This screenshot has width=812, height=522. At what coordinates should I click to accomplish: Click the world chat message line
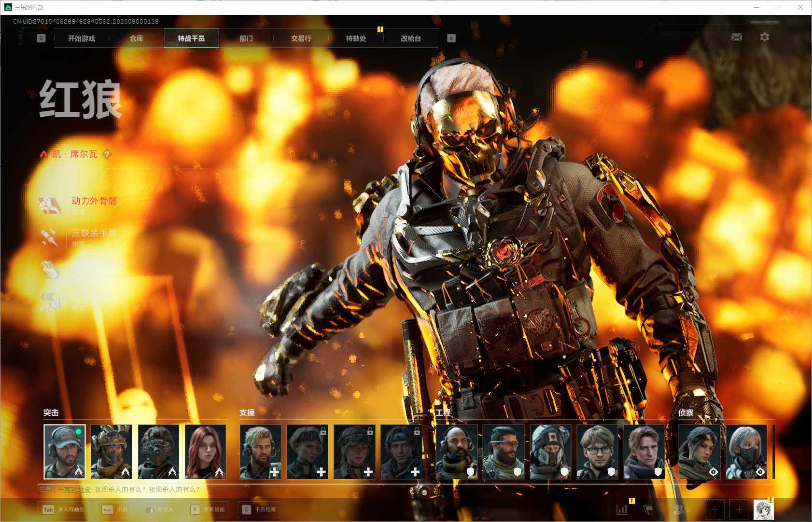[x=118, y=490]
